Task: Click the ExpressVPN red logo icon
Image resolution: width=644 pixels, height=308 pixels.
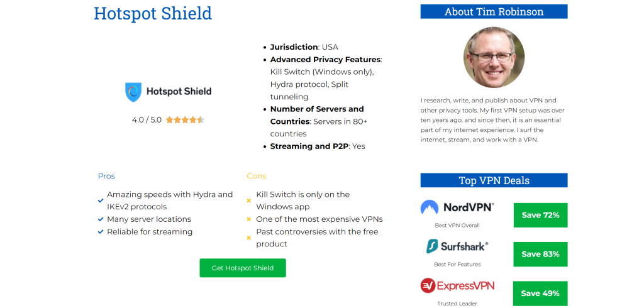Action: click(x=428, y=285)
